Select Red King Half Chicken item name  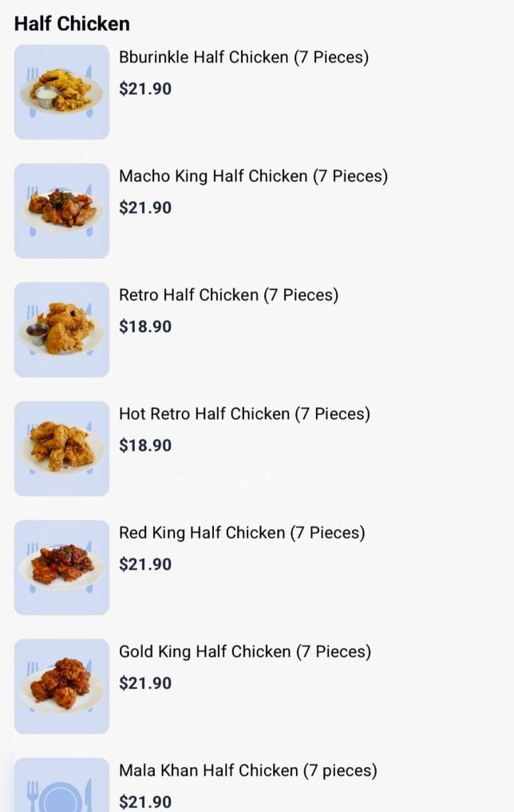pos(242,533)
